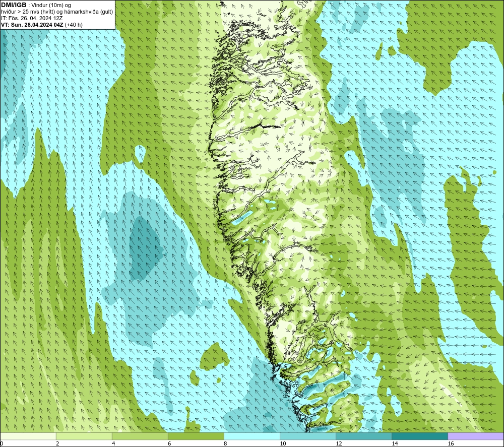Click the "VT: Sun. 28.04.2024 04Z" valid time
The height and width of the screenshot is (447, 504).
click(32, 25)
